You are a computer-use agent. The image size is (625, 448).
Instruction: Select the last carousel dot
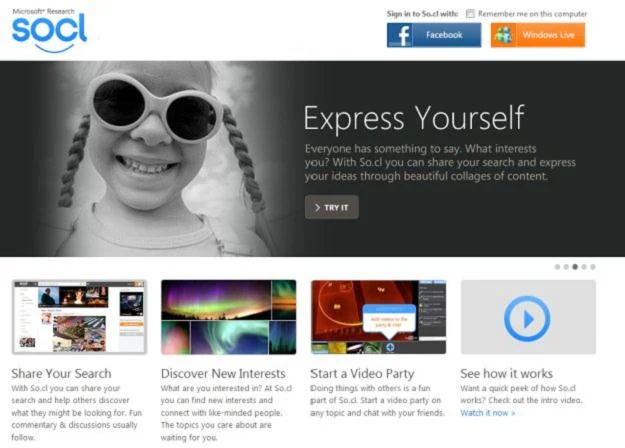click(593, 267)
